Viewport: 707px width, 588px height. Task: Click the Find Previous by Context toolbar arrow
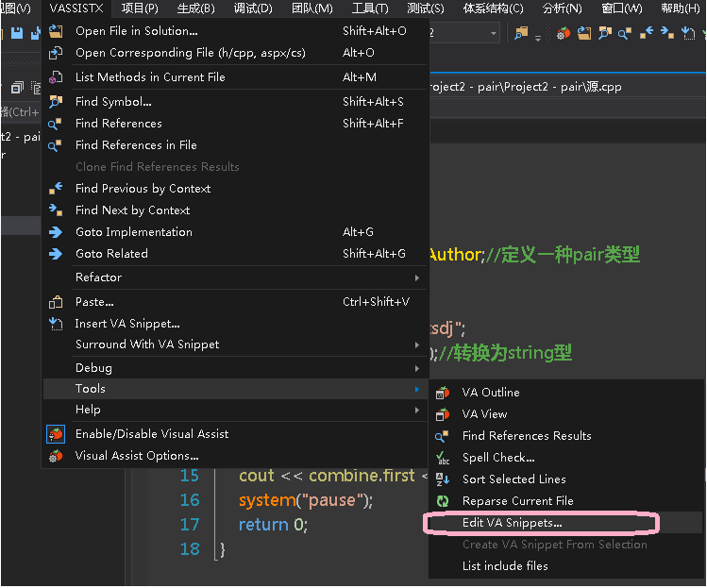click(647, 33)
